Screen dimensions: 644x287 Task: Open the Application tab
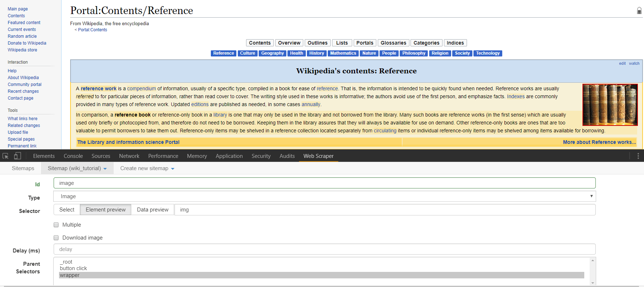(x=229, y=156)
